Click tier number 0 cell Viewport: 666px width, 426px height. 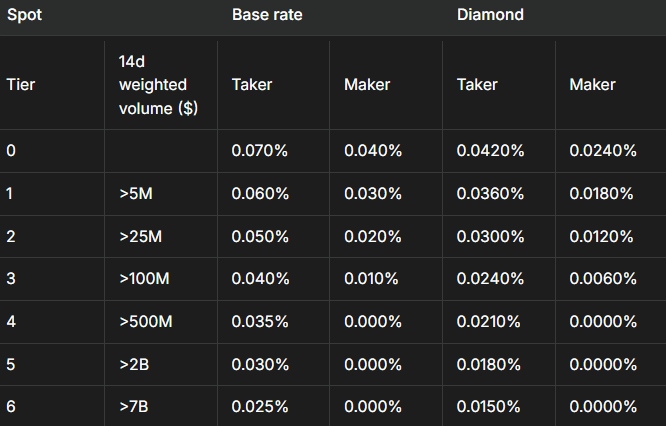coord(11,151)
